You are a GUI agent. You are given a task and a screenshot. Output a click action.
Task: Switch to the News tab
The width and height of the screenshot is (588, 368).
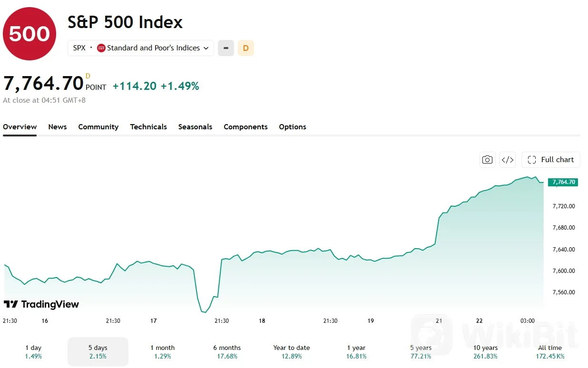pyautogui.click(x=58, y=127)
